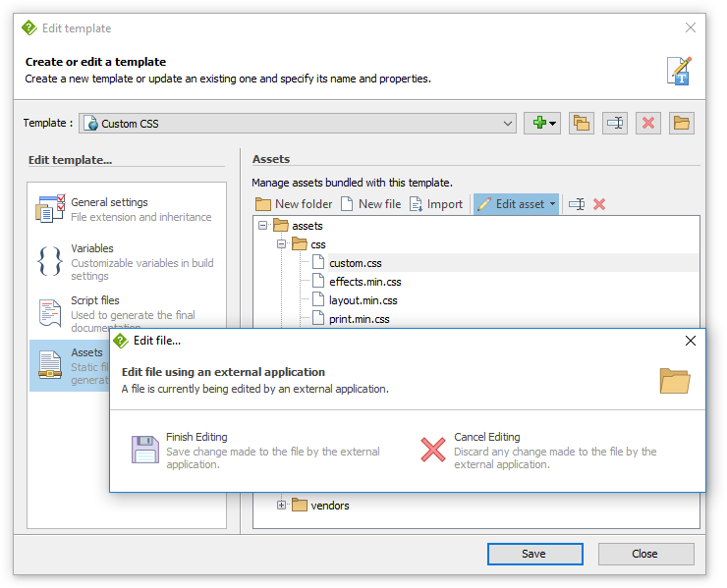727x588 pixels.
Task: Delete template with the red X icon
Action: [648, 124]
